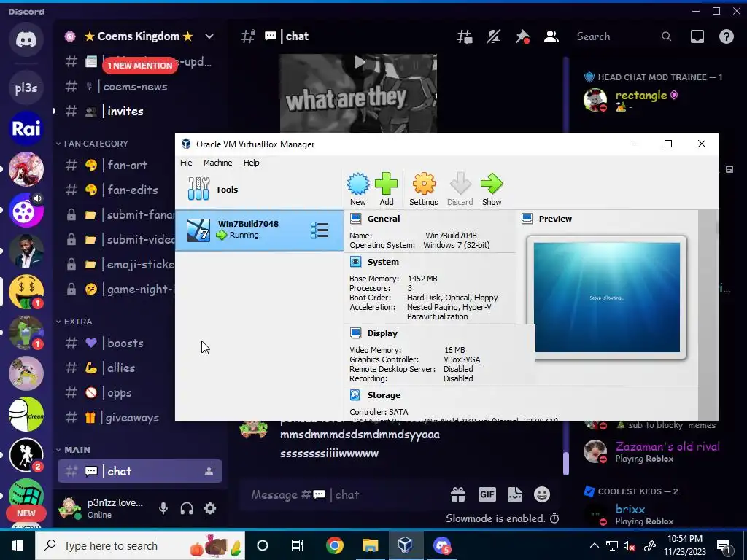
Task: Select Tools in VirtualBox sidebar
Action: [x=260, y=189]
